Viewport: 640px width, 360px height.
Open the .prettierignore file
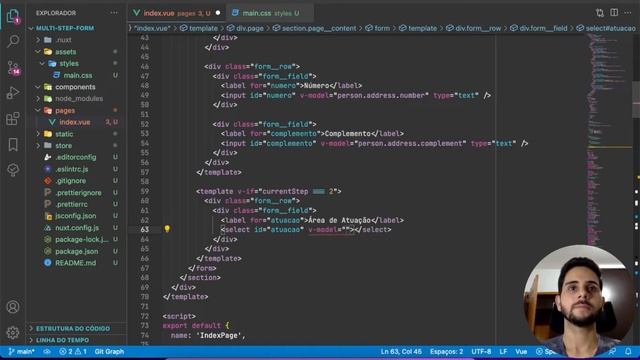coord(78,193)
